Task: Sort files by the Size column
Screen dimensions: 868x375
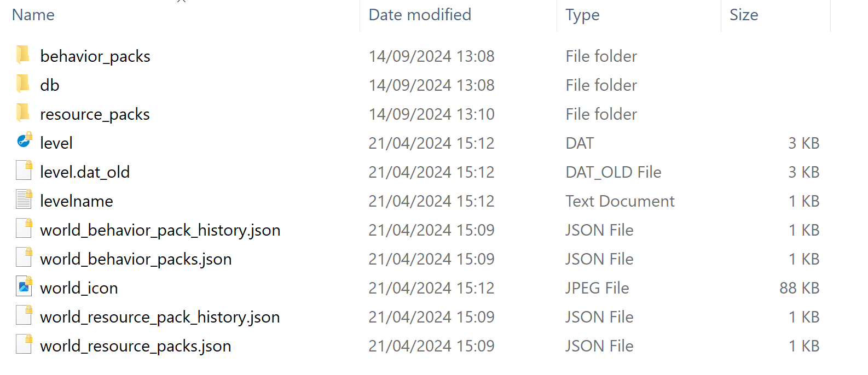Action: 744,15
